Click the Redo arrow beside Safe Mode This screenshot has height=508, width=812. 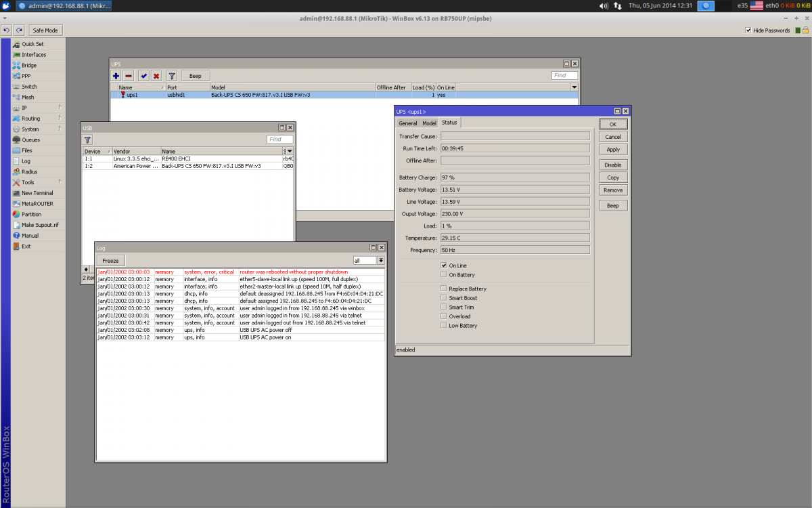click(x=19, y=30)
